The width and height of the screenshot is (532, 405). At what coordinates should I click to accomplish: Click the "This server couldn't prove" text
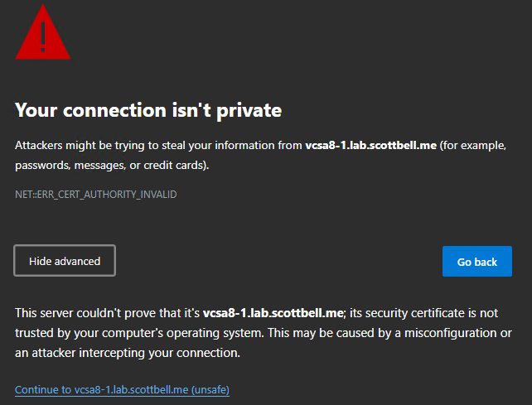pos(85,313)
